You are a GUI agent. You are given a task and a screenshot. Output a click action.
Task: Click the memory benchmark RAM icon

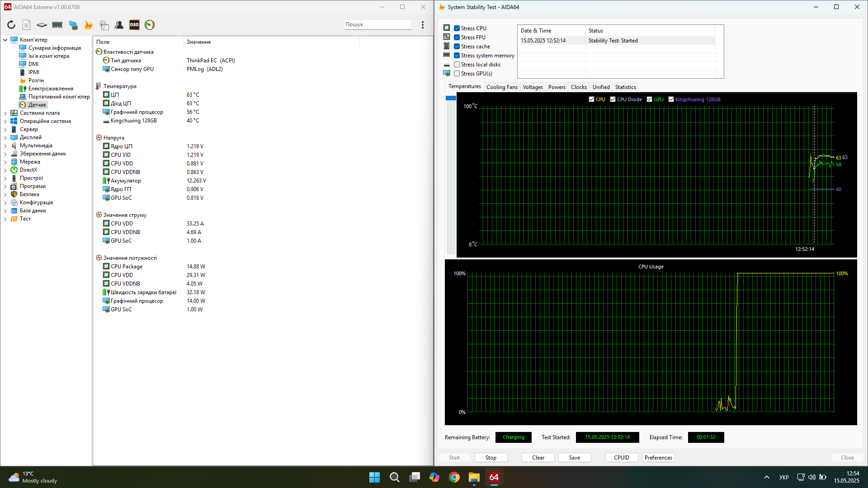click(57, 25)
